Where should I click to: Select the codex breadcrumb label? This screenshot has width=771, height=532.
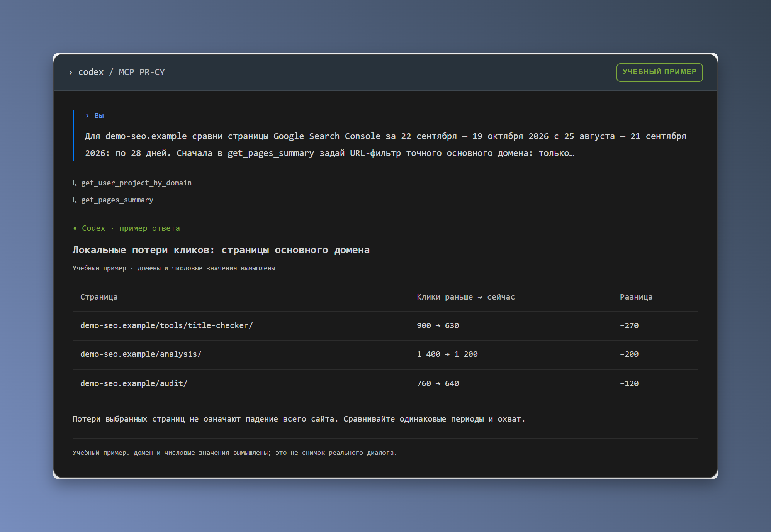point(91,72)
